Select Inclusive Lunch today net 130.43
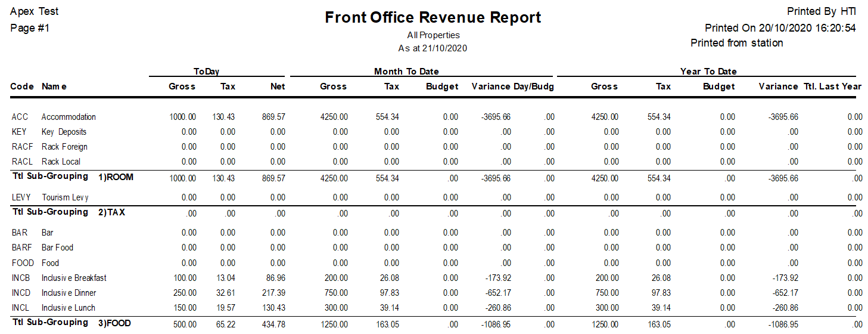This screenshot has width=868, height=334. (x=273, y=308)
